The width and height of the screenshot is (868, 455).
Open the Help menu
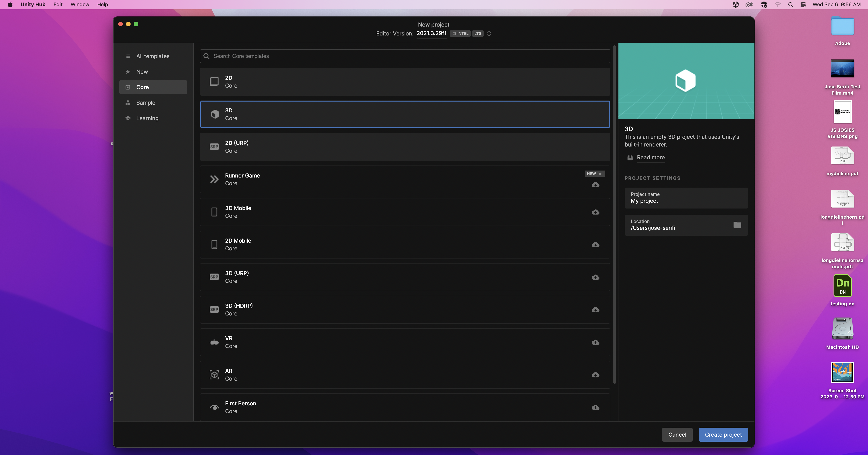(102, 4)
